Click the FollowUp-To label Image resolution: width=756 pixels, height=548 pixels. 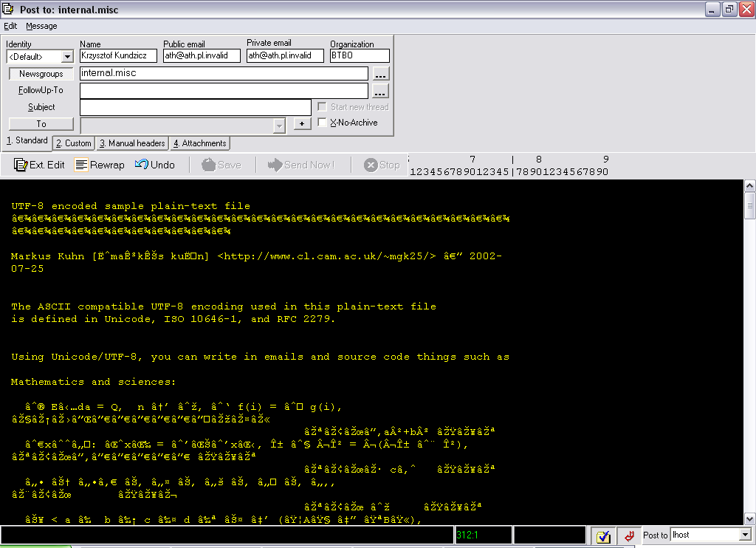tap(41, 90)
